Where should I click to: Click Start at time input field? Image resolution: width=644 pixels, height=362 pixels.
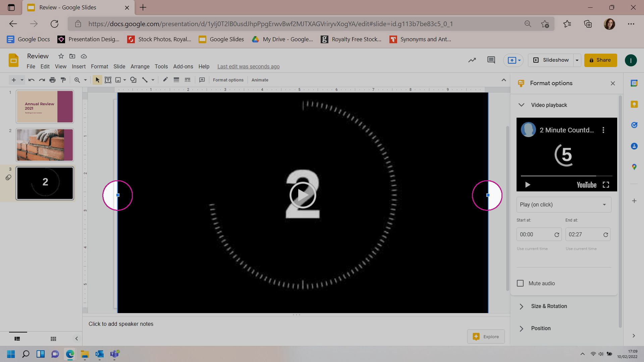(535, 234)
